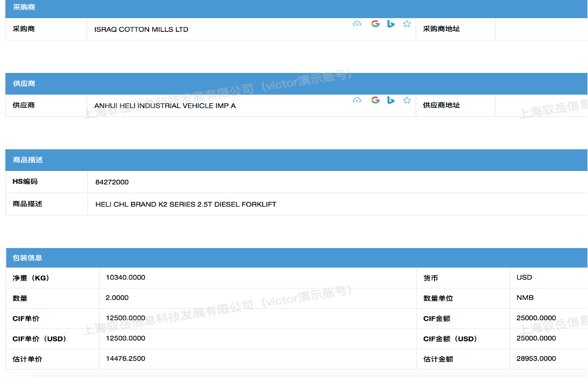
Task: Click the HS code value 84272000
Action: tap(112, 182)
